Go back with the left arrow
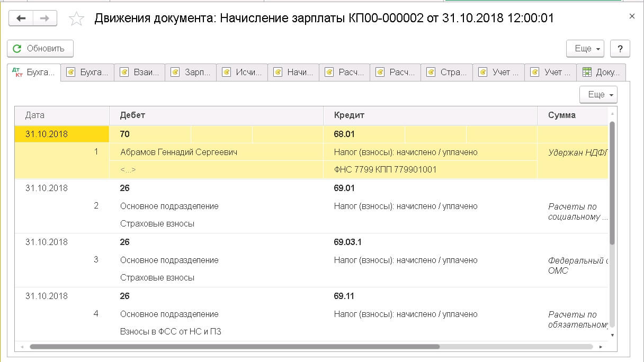 point(21,19)
